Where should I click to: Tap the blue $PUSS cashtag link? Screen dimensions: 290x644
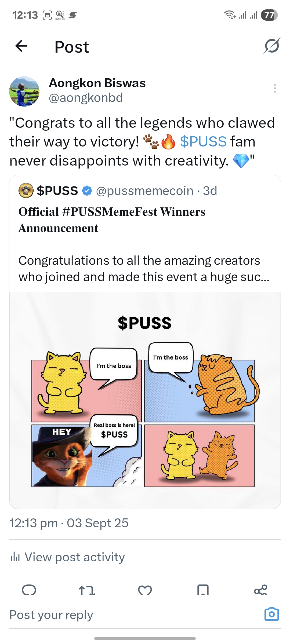(203, 141)
